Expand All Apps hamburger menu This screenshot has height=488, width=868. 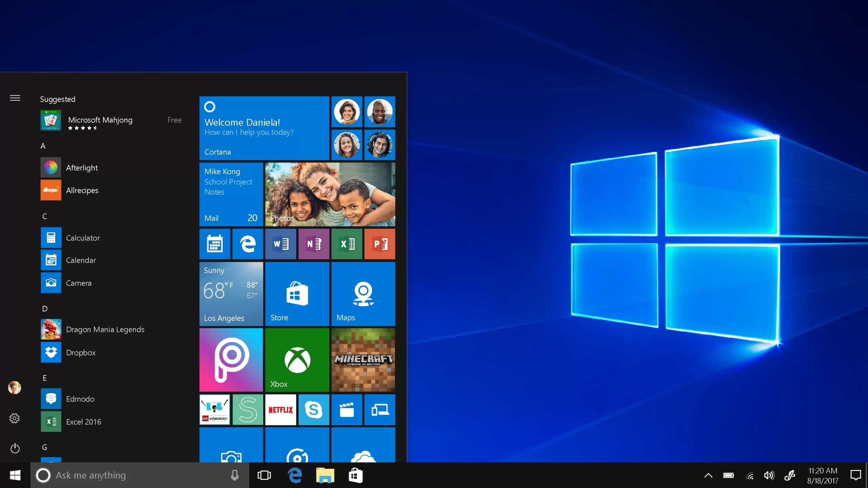pyautogui.click(x=15, y=98)
